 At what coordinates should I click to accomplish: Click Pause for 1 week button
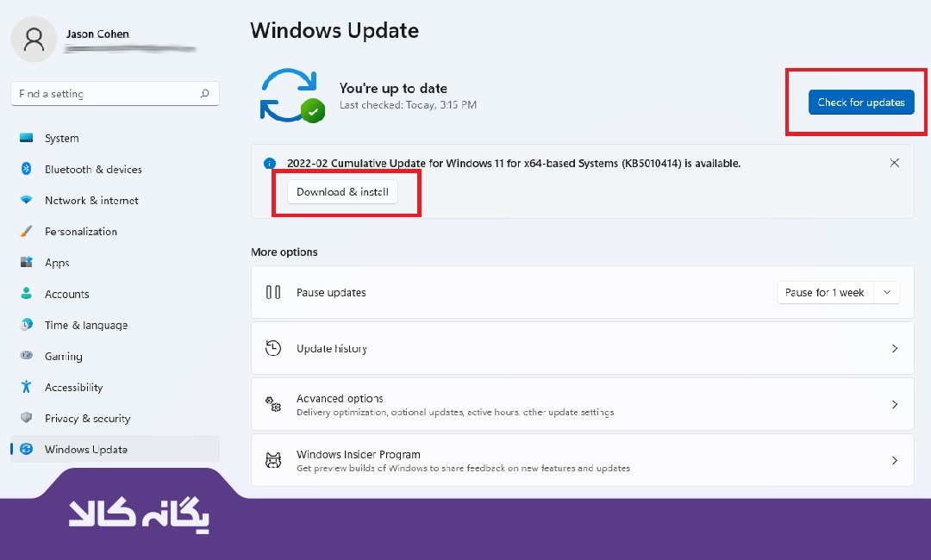coord(825,292)
